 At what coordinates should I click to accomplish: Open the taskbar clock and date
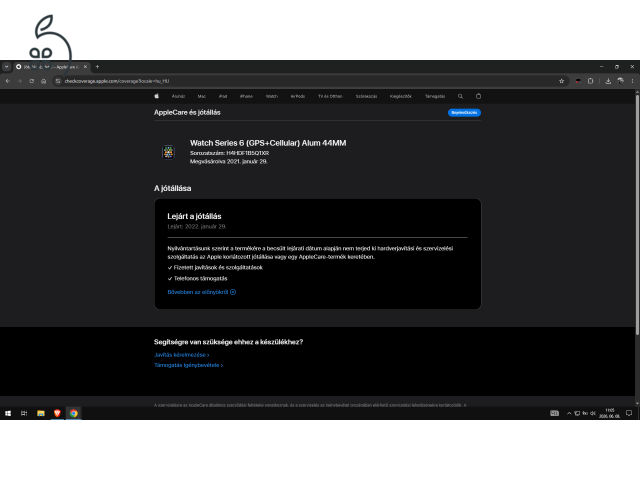pos(609,413)
